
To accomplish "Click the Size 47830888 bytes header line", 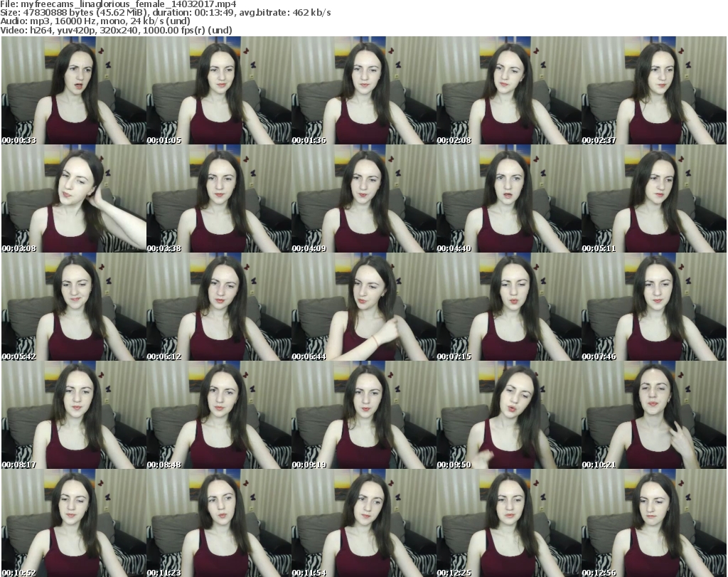I will pyautogui.click(x=165, y=13).
